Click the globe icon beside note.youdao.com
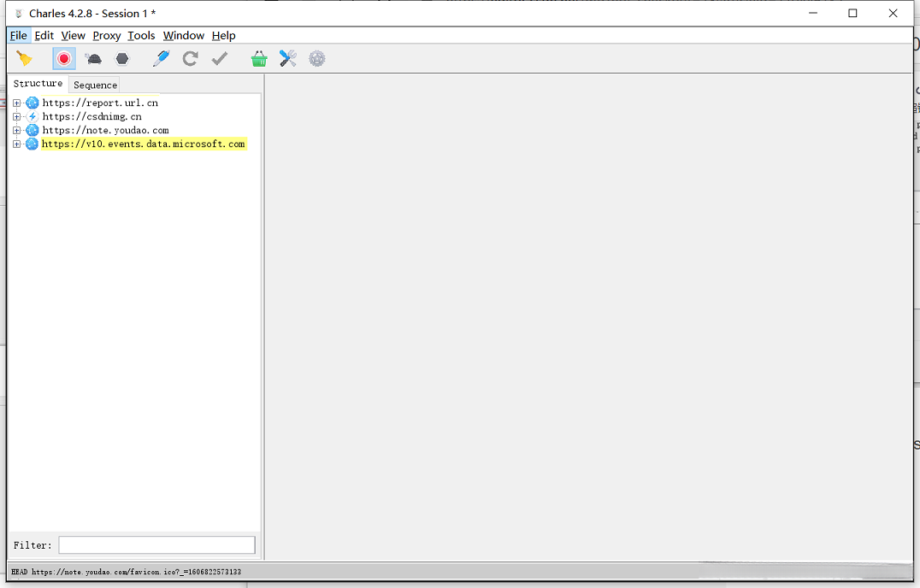 tap(32, 131)
